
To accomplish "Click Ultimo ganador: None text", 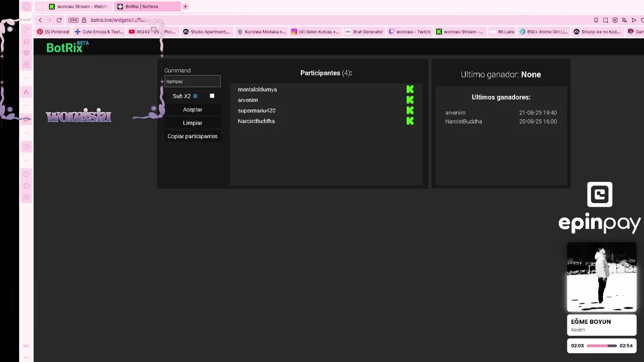I will tap(501, 74).
